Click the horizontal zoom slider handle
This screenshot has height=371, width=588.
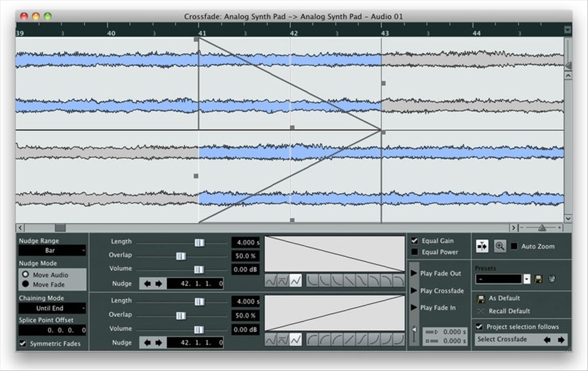(x=542, y=228)
